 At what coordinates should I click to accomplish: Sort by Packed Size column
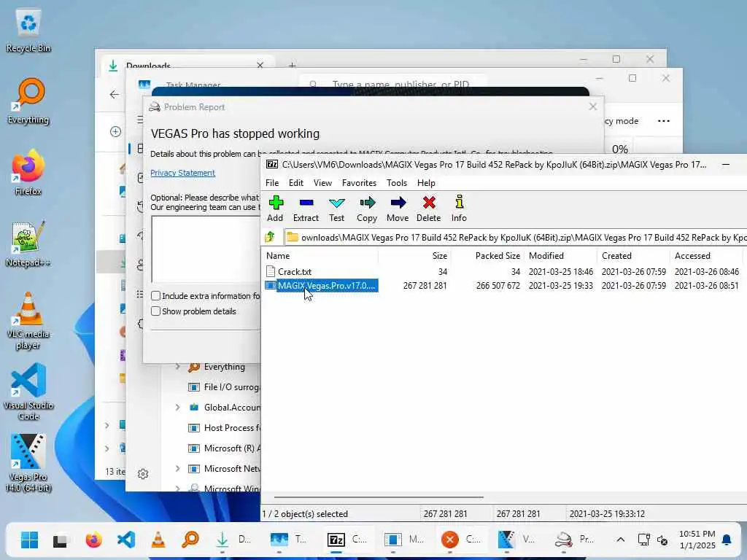pos(487,256)
